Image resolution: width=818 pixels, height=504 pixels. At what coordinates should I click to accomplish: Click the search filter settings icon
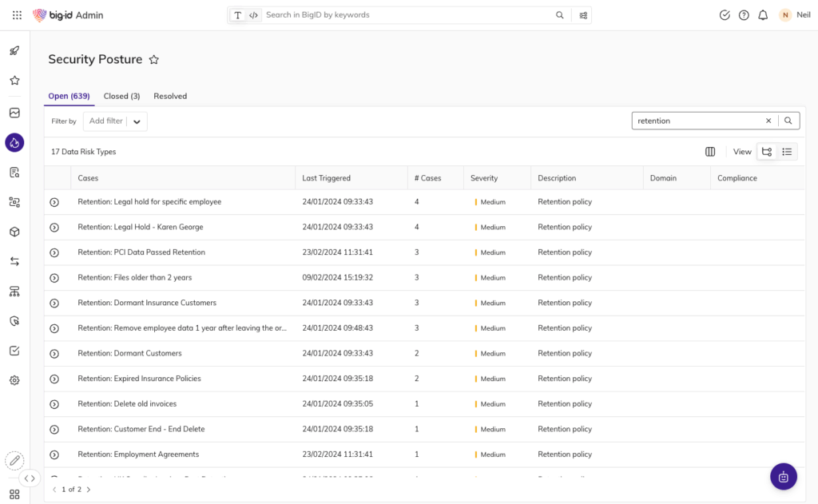pos(583,15)
